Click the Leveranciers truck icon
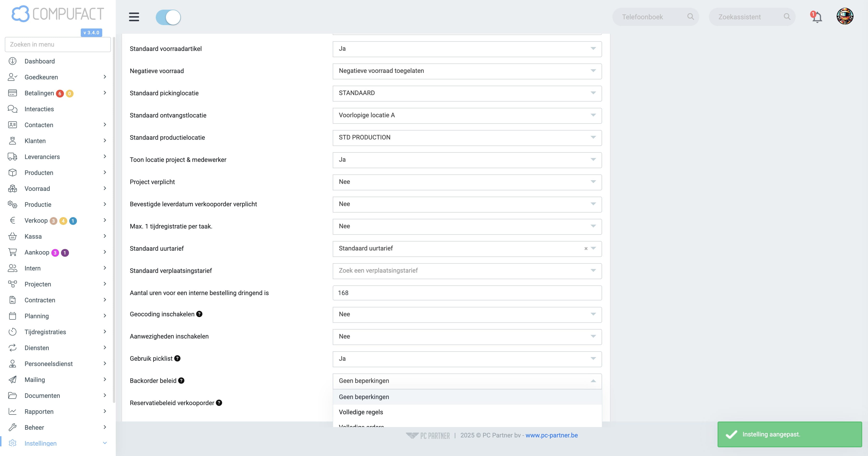The image size is (868, 456). coord(13,157)
